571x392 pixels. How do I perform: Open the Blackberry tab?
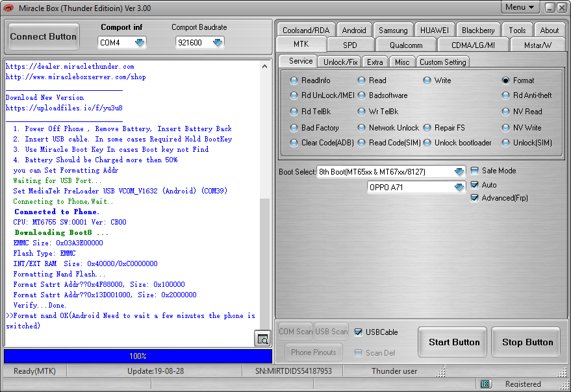click(478, 31)
